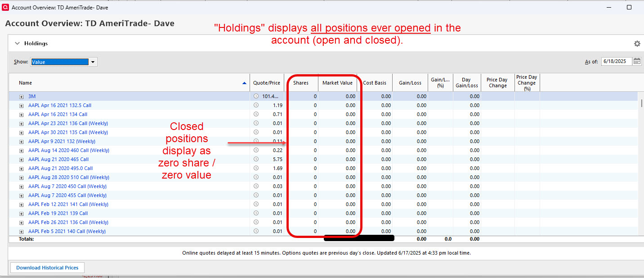Screen dimensions: 644x278
Task: Expand AAPL Aug 7 2020 455 Call row
Action: (21, 196)
